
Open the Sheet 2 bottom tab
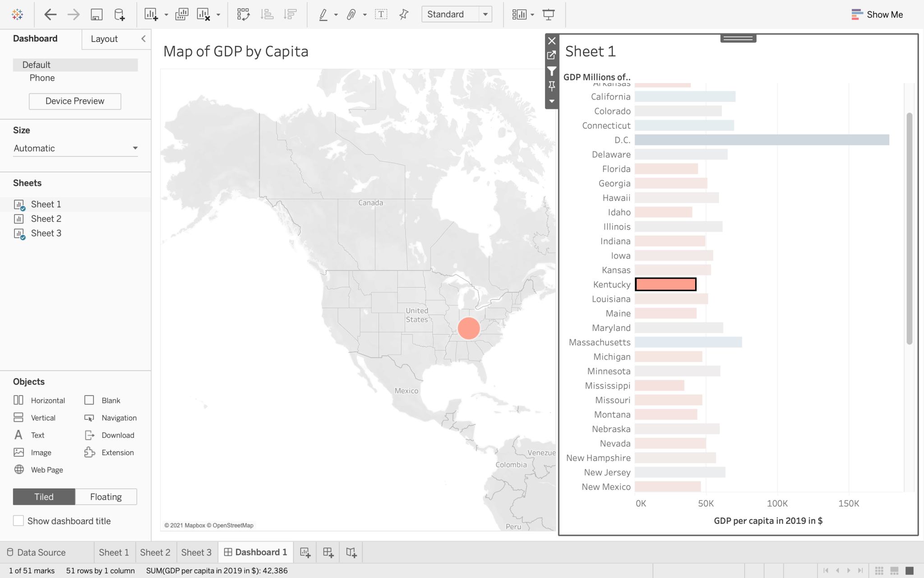(155, 552)
